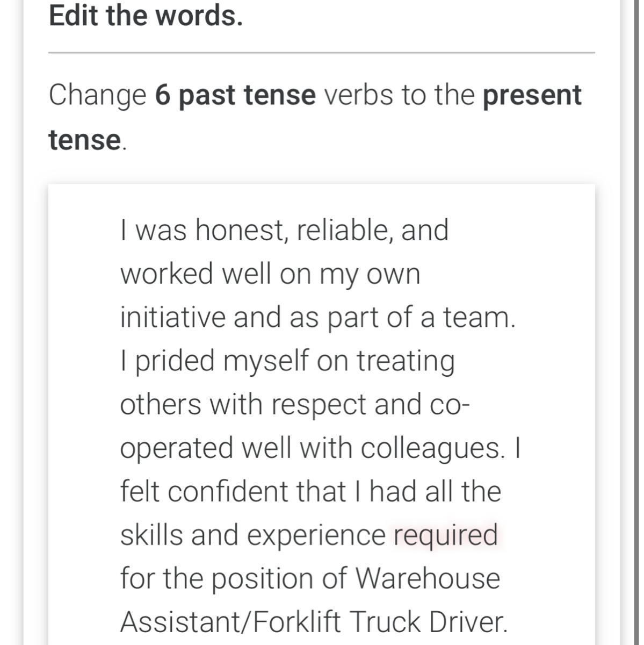
Task: Click the word 'prided' in the text
Action: pyautogui.click(x=175, y=361)
